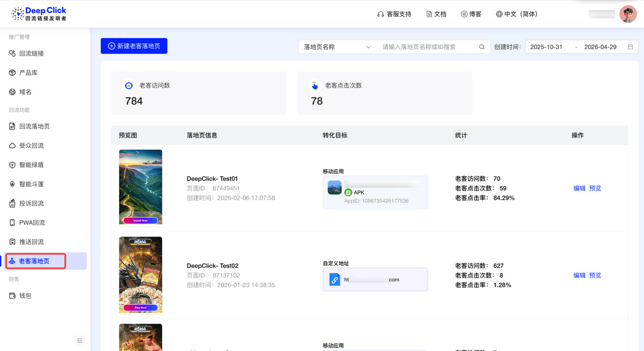644x351 pixels.
Task: Click 编辑 for DeepClick- Test02
Action: [579, 275]
